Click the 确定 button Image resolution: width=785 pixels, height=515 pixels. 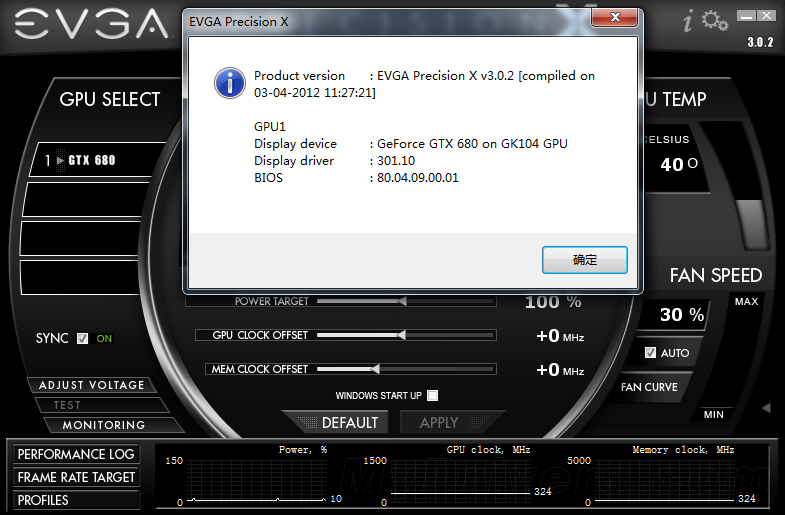coord(584,260)
